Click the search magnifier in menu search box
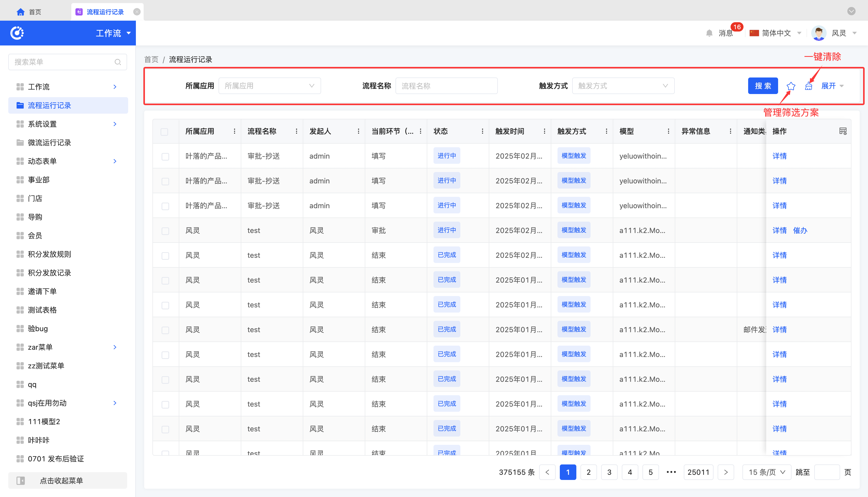 pyautogui.click(x=118, y=62)
